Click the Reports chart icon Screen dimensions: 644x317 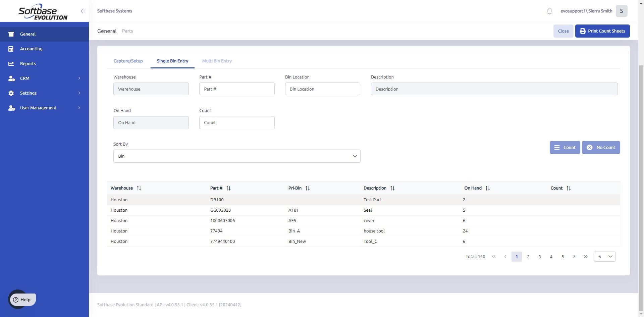(x=11, y=64)
